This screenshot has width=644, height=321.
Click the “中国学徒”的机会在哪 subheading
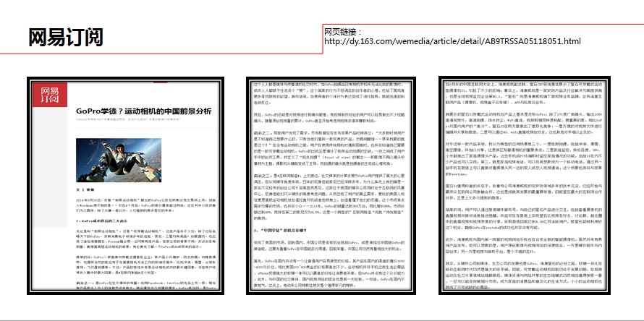coord(280,231)
